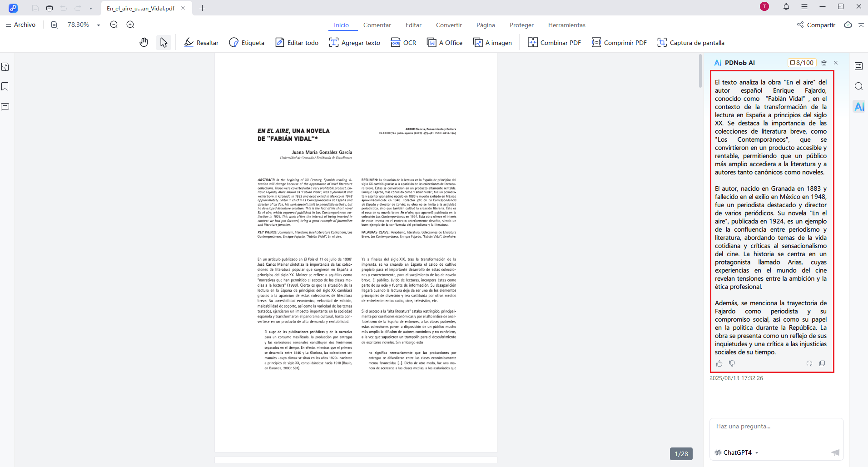Click the document vertical scrollbar thumb

coord(700,71)
